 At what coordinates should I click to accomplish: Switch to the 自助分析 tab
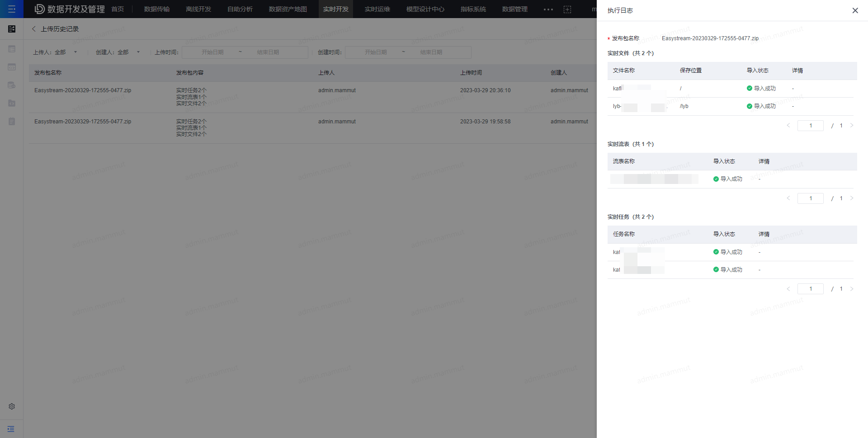[240, 9]
